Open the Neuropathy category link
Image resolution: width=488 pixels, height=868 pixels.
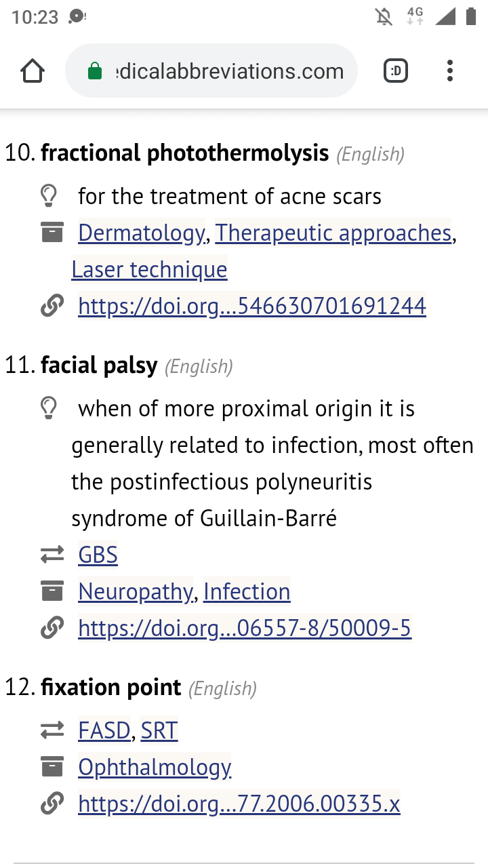[136, 592]
